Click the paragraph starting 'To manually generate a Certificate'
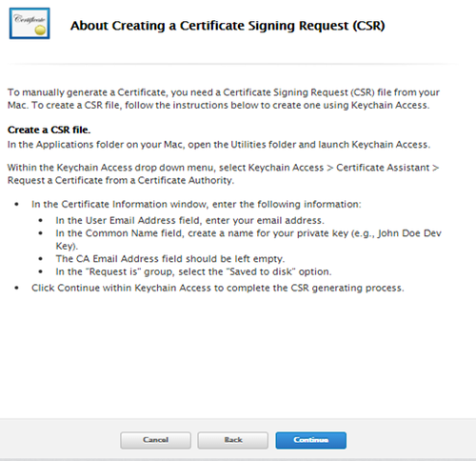Viewport: 476px width, 461px height. [224, 99]
